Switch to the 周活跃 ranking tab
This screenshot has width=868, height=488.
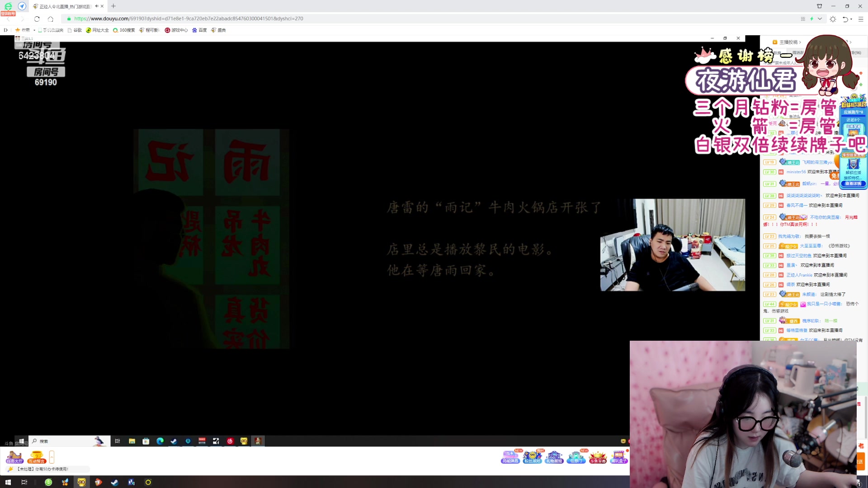coord(797,52)
